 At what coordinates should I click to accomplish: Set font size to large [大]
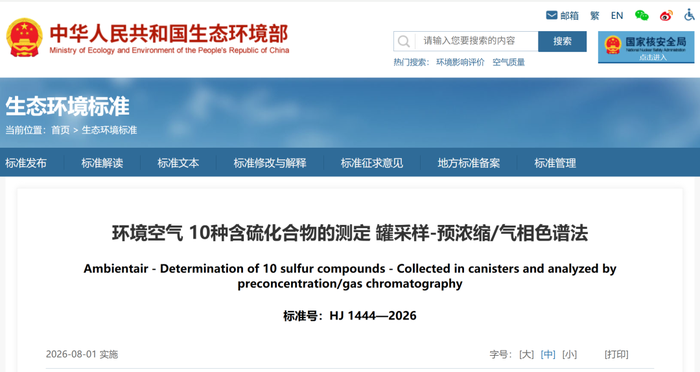tap(526, 354)
